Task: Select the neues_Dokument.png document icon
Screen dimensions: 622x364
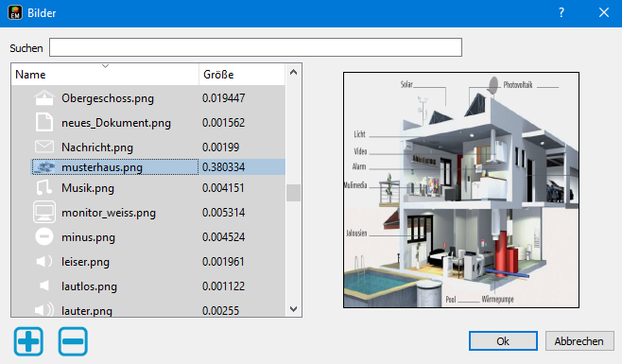Action: tap(44, 122)
